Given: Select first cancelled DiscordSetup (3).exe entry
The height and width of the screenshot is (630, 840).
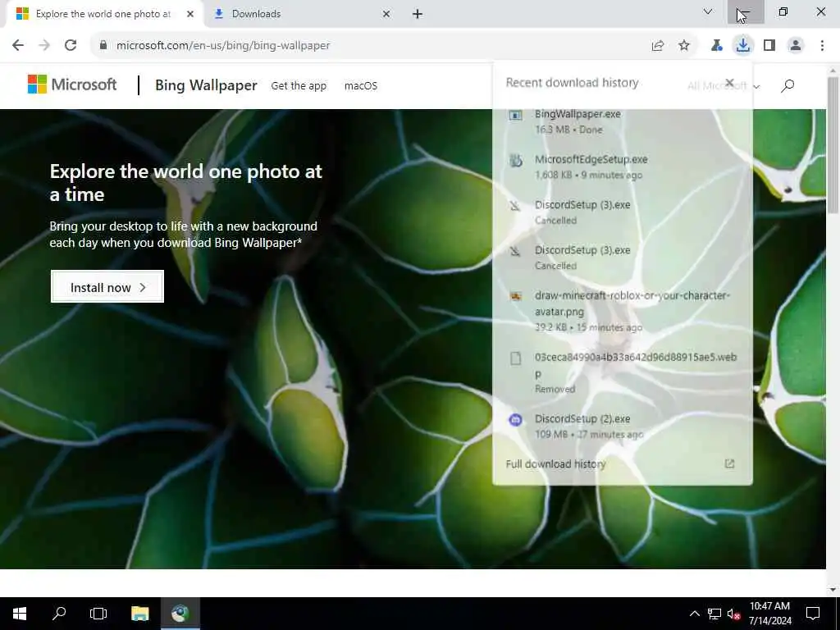Looking at the screenshot, I should 623,212.
